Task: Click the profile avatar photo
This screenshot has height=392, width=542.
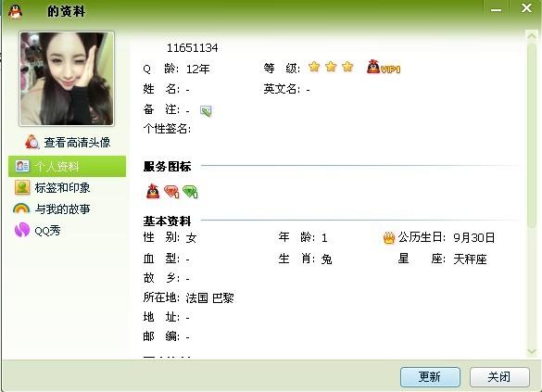Action: 67,79
